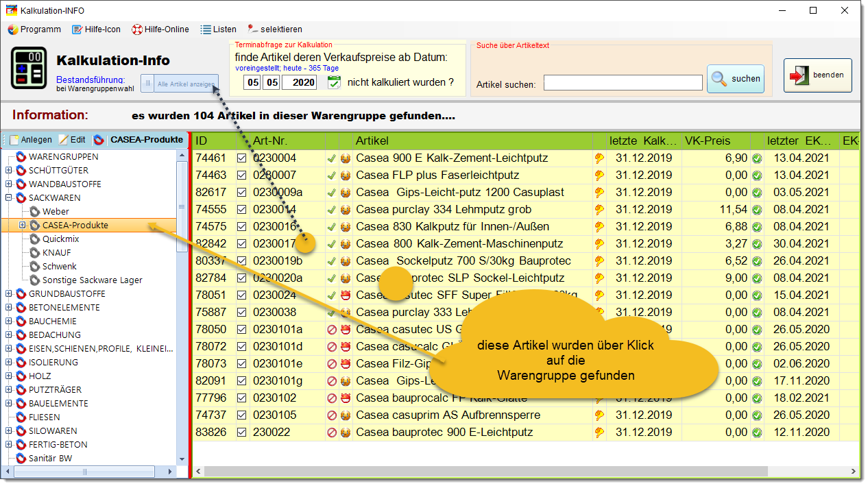Image resolution: width=868 pixels, height=486 pixels.
Task: Open the Hilfe-Icon menu
Action: point(97,29)
